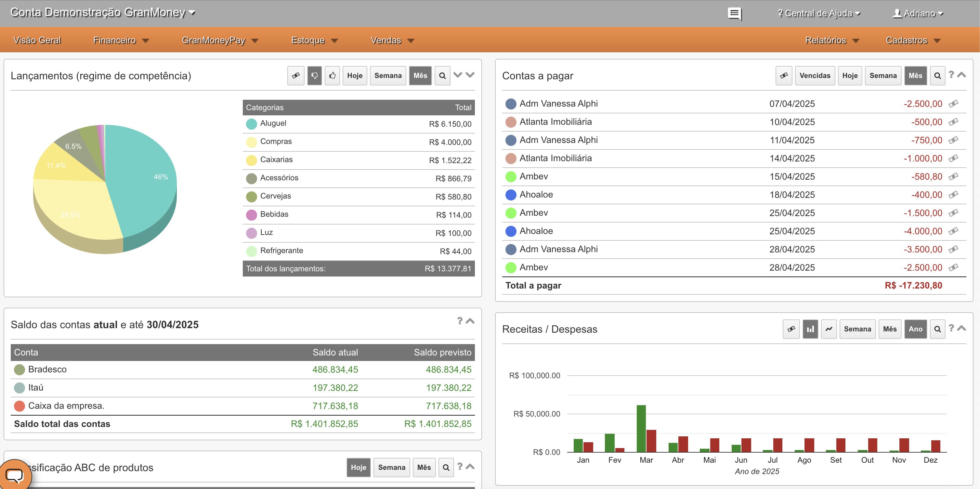The height and width of the screenshot is (489, 980).
Task: Go to Visão Geral
Action: 37,40
